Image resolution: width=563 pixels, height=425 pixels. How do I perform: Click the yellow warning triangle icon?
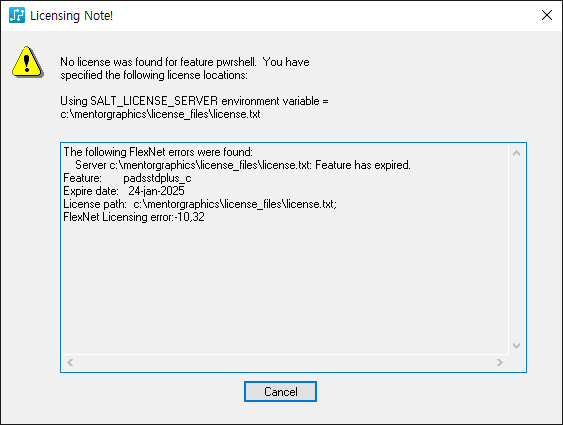pyautogui.click(x=28, y=62)
